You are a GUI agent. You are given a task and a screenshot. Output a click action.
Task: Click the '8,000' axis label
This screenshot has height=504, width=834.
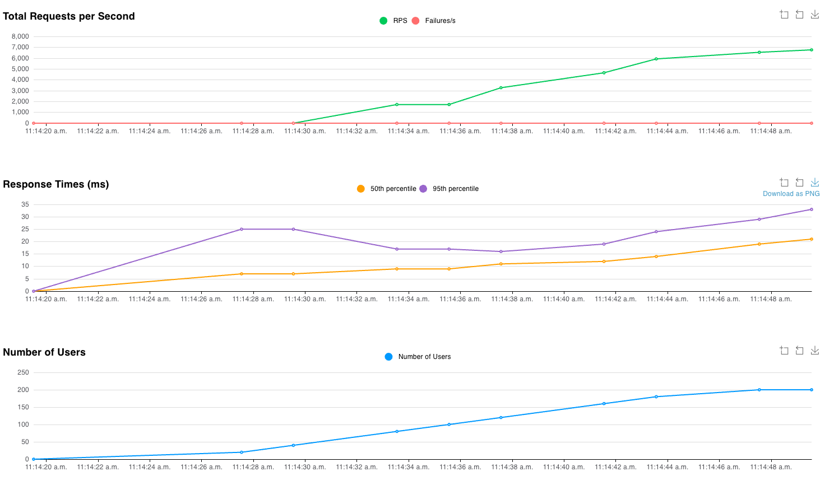coord(20,36)
